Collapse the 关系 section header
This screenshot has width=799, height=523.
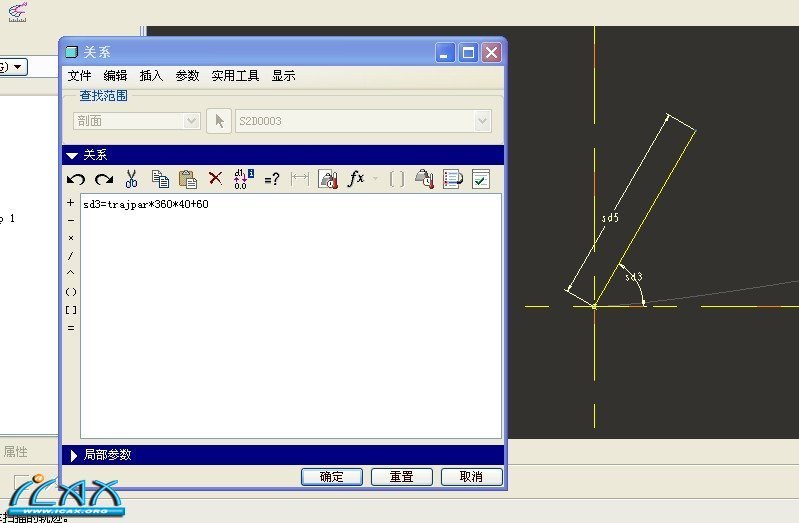71,155
